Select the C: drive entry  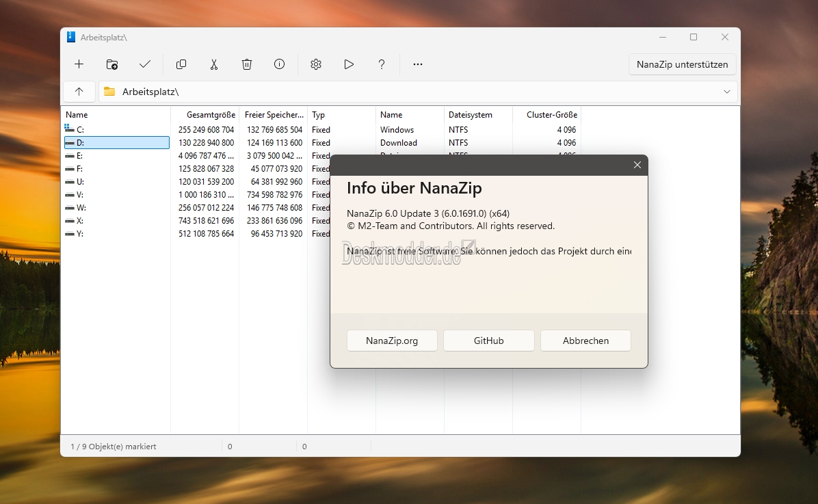81,130
